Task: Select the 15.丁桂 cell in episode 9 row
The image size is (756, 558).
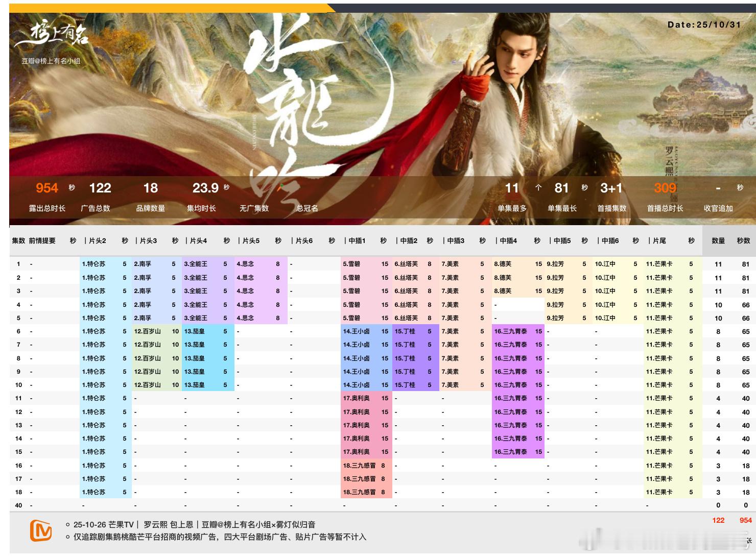Action: click(x=405, y=372)
